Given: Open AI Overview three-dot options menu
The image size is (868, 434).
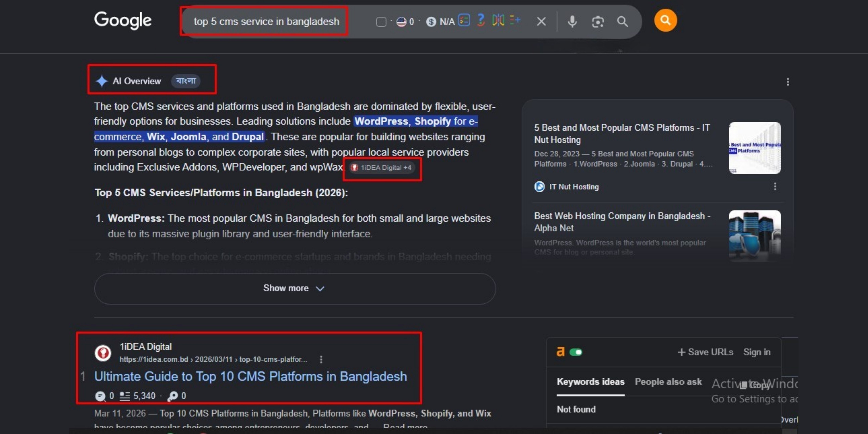Looking at the screenshot, I should pos(788,82).
